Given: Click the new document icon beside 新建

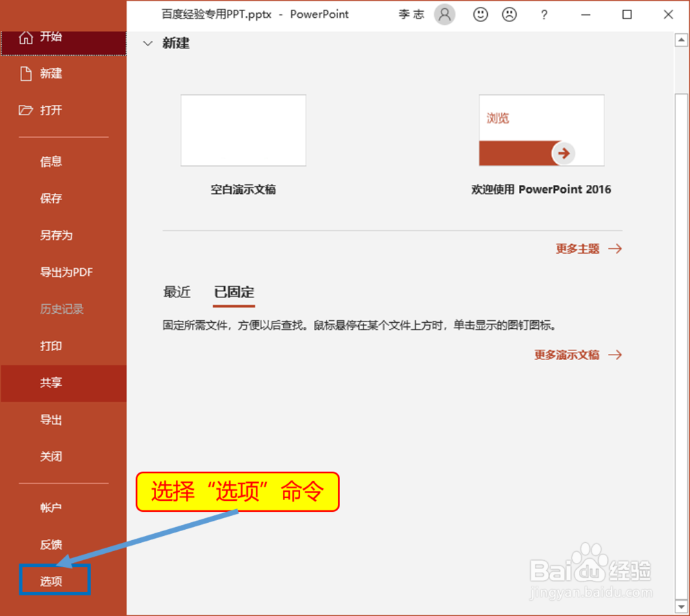Looking at the screenshot, I should tap(26, 74).
